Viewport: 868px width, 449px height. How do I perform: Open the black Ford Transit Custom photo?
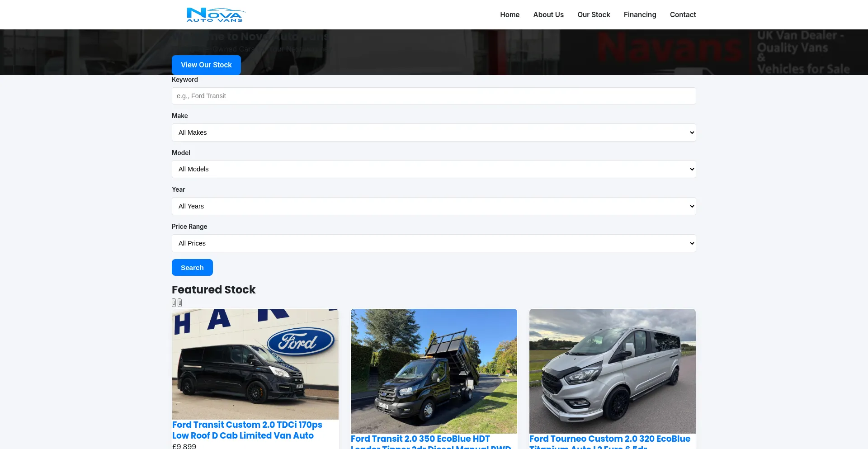pos(255,364)
